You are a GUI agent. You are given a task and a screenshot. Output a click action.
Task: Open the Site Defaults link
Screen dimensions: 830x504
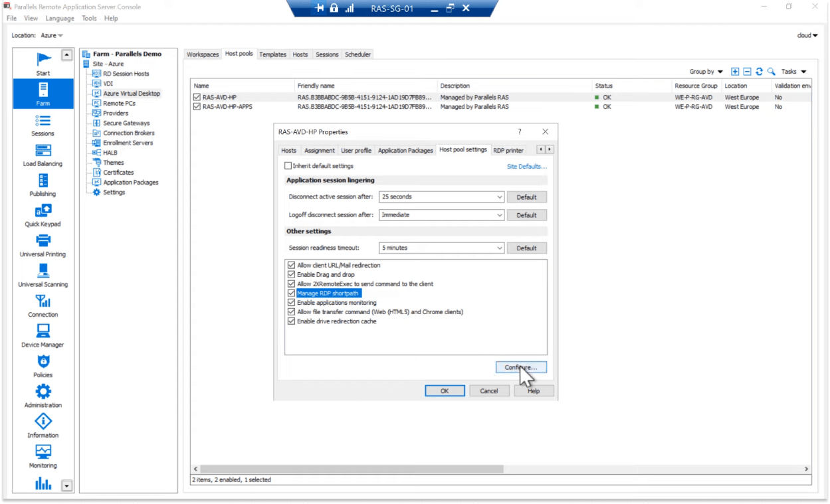pyautogui.click(x=526, y=167)
